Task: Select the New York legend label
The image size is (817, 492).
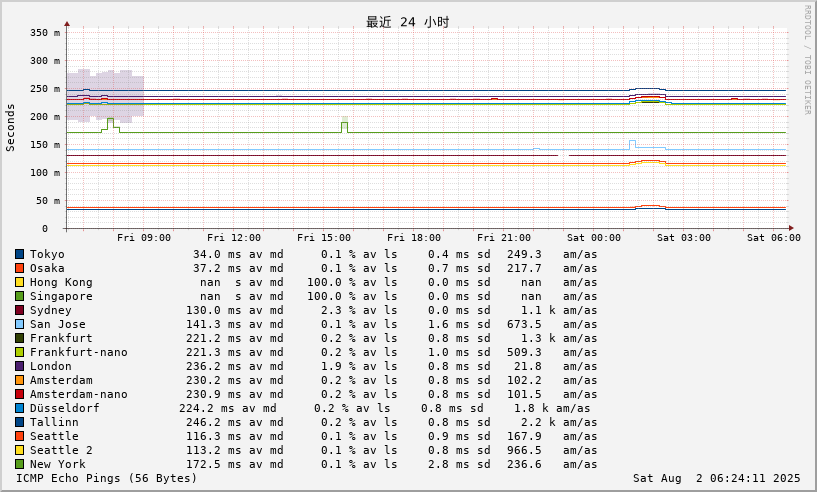Action: click(57, 465)
